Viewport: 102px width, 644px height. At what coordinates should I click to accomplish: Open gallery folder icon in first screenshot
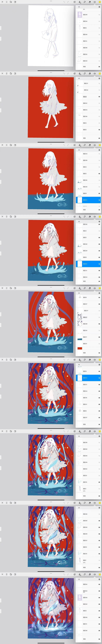coord(11,2)
